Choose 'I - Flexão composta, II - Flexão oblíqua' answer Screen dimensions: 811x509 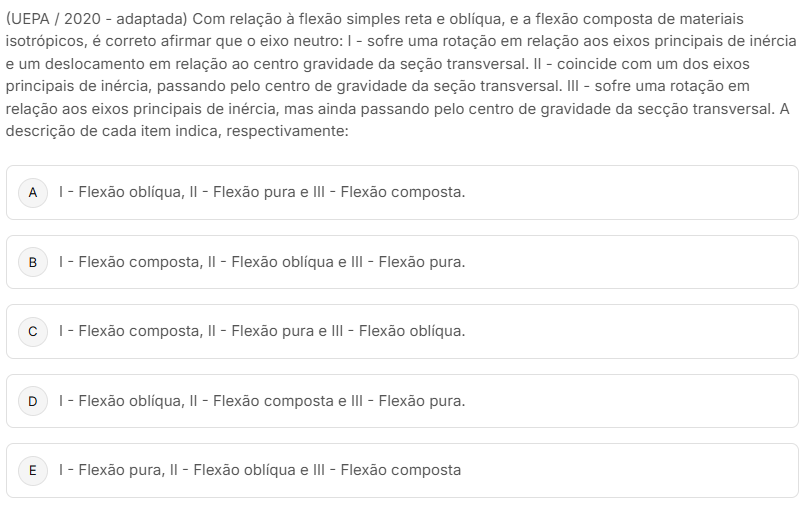[x=262, y=262]
